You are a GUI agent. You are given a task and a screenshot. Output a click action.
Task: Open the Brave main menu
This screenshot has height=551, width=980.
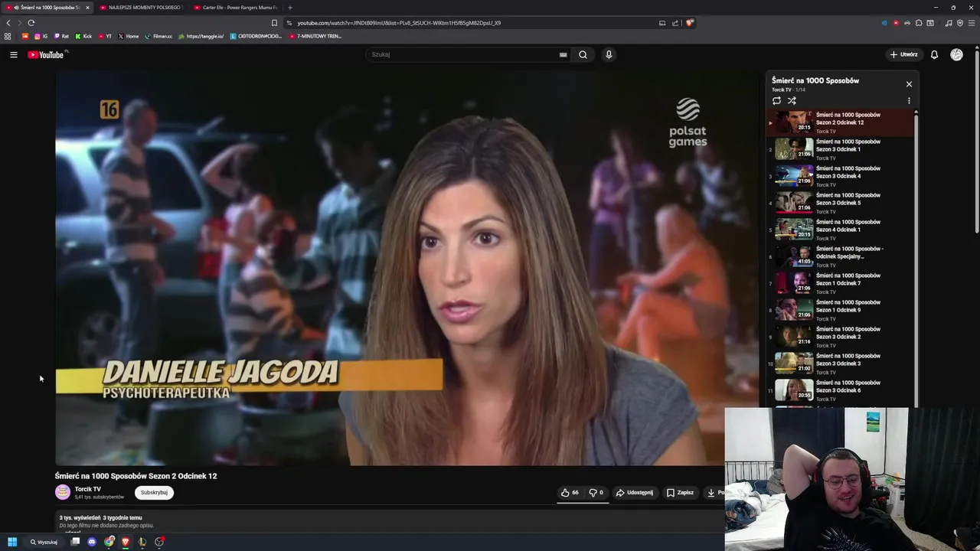coord(972,23)
